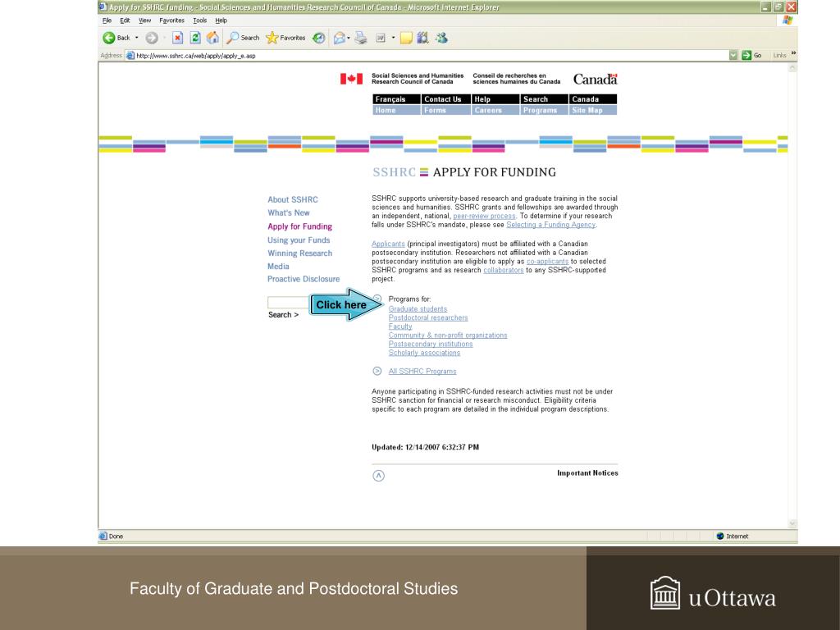840x630 pixels.
Task: Click the Canada navigation tab
Action: pyautogui.click(x=593, y=99)
